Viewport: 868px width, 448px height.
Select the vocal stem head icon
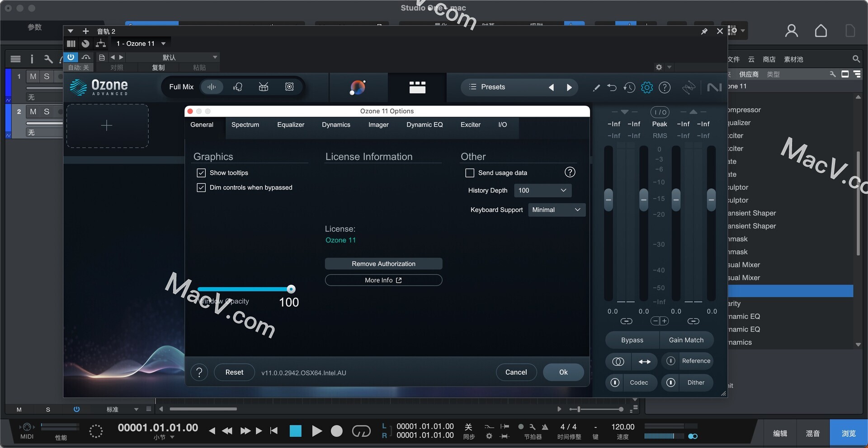(x=238, y=87)
